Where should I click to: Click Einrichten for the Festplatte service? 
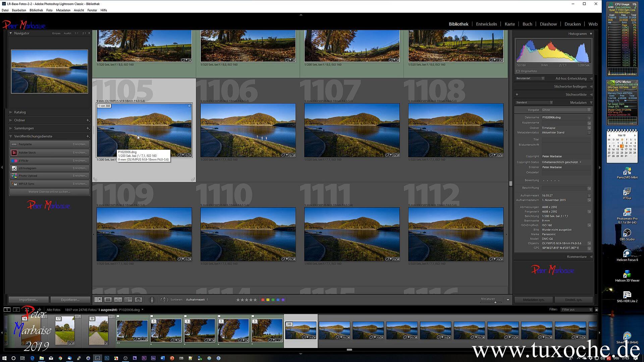(80, 144)
